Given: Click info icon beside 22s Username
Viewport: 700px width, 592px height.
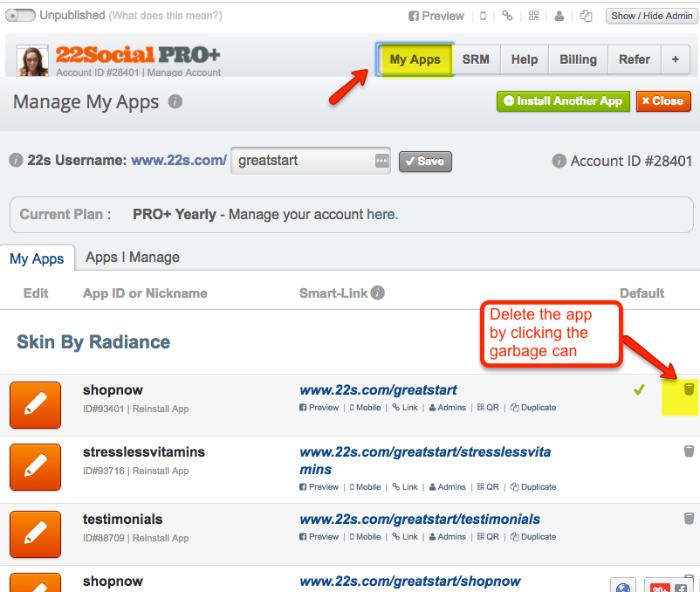Looking at the screenshot, I should (x=16, y=160).
